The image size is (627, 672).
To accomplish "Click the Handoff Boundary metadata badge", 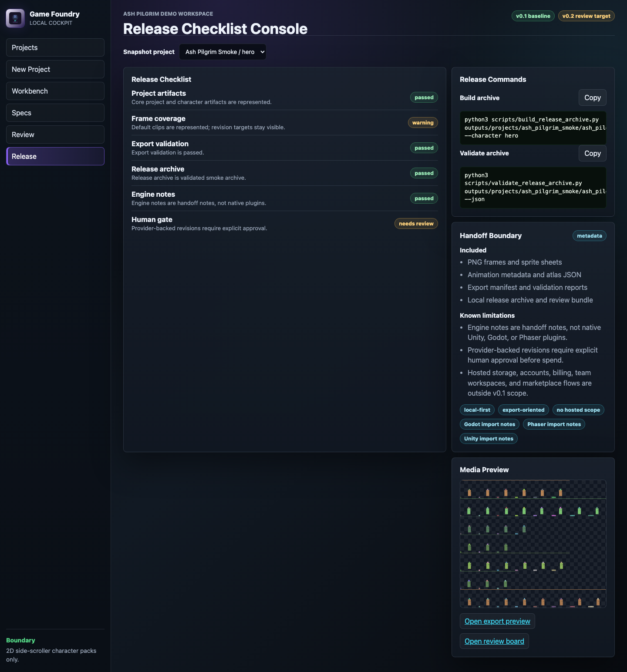I will point(589,236).
